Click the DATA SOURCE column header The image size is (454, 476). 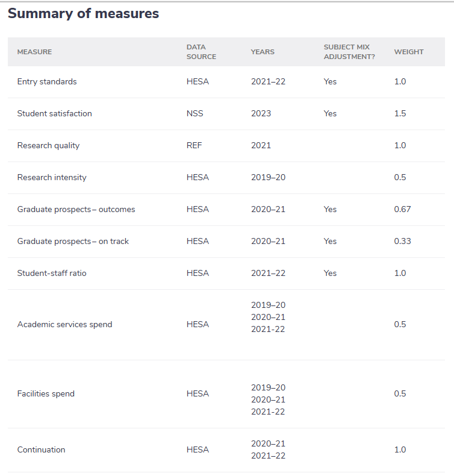coord(201,52)
